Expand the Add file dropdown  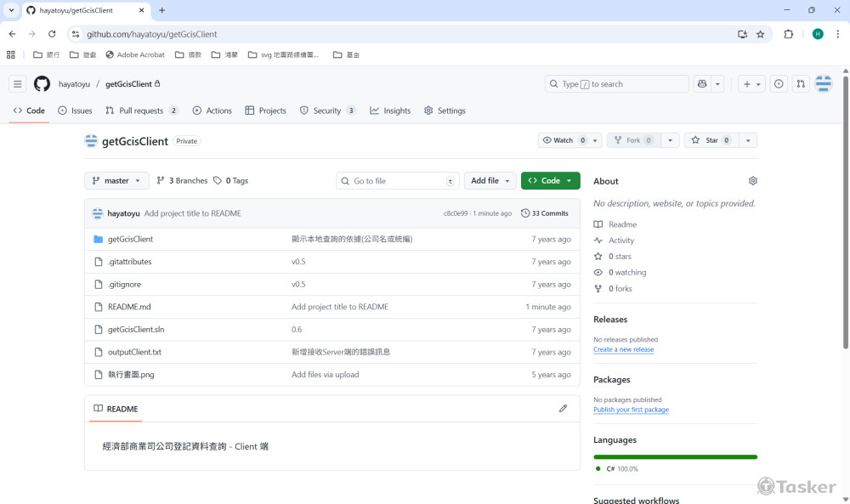[491, 181]
